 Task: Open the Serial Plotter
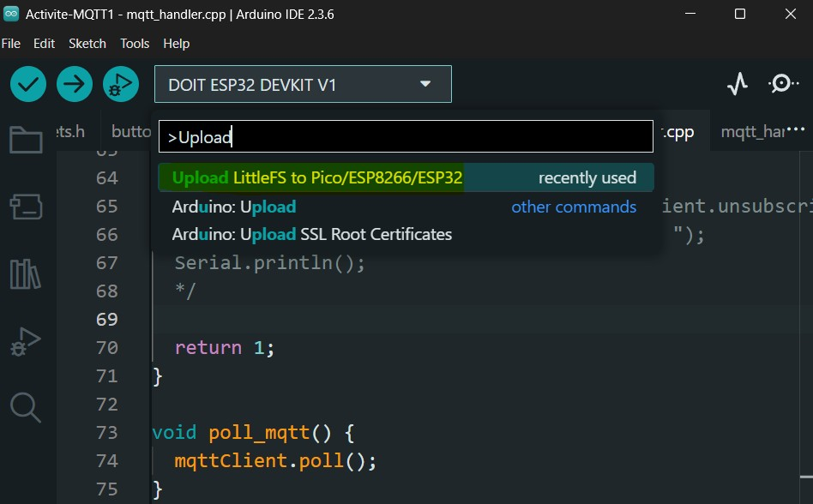pos(737,84)
